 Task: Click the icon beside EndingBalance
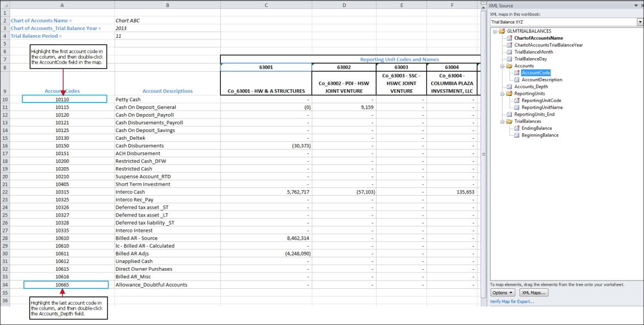[x=517, y=128]
